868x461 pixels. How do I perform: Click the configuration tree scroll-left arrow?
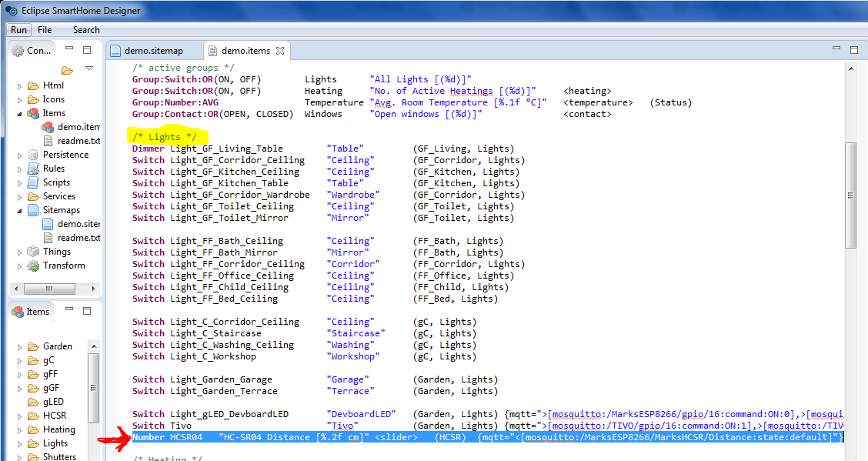point(15,289)
